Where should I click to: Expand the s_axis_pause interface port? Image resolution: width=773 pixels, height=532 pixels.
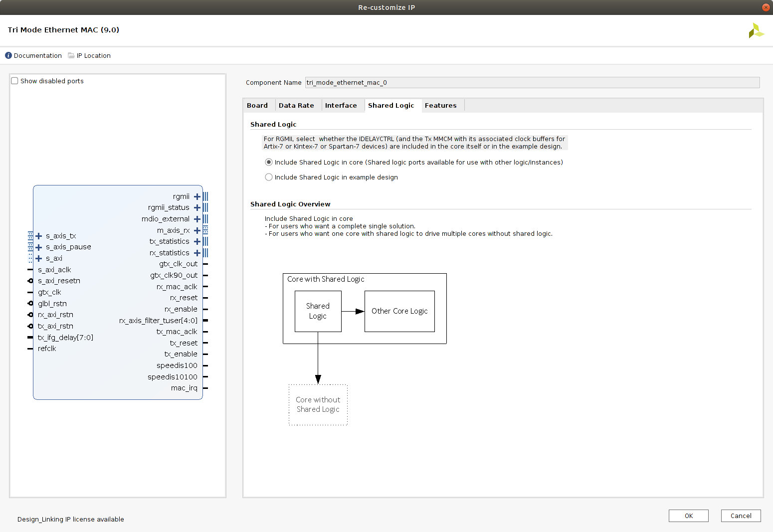pos(38,247)
